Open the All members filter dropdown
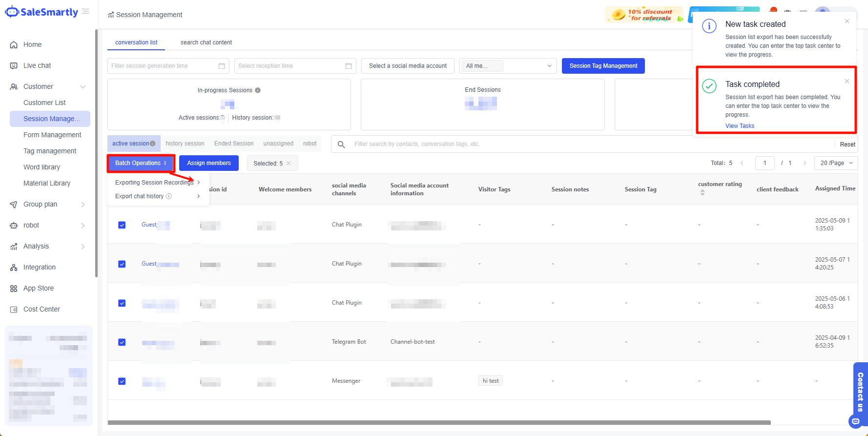 (x=508, y=66)
